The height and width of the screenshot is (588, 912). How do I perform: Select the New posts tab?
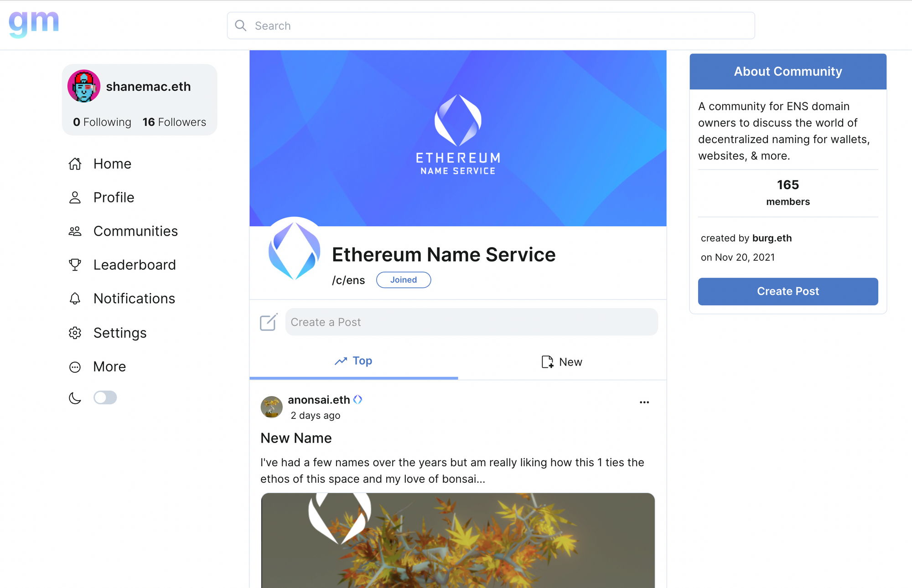tap(562, 362)
